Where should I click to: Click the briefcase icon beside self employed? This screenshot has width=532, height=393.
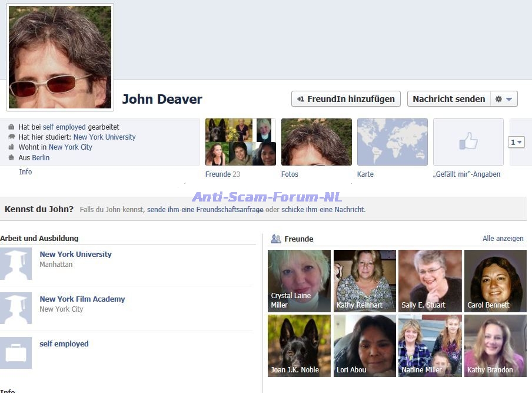(16, 353)
